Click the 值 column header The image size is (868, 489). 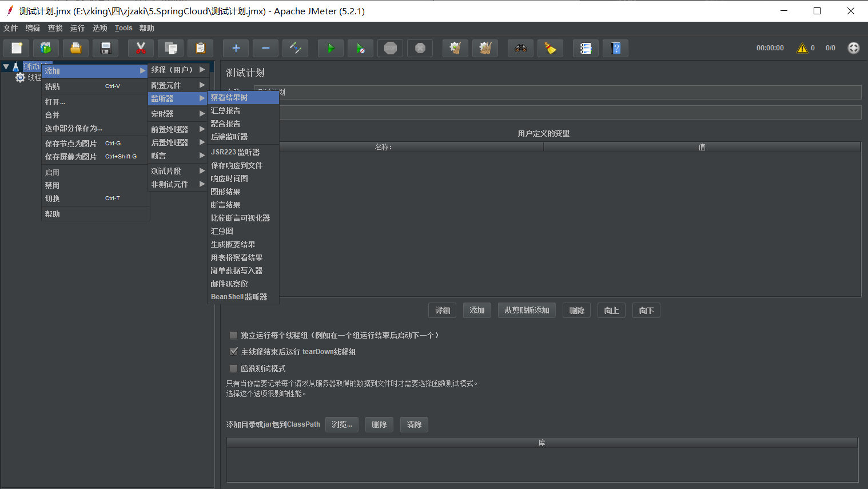tap(702, 147)
